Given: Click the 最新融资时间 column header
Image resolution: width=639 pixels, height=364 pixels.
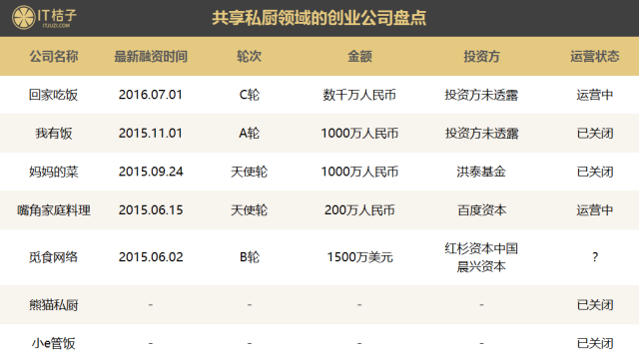Looking at the screenshot, I should pos(151,56).
